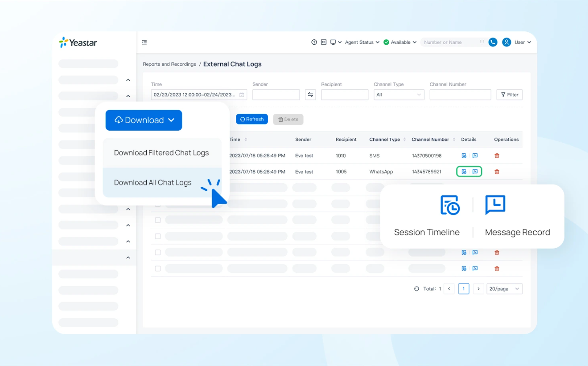This screenshot has height=366, width=588.
Task: Open the Channel Type All dropdown
Action: (x=399, y=94)
